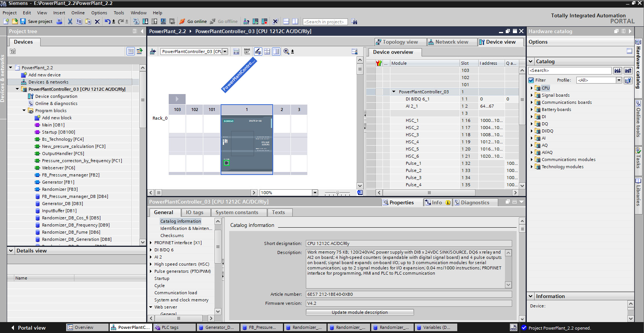Split editor space horizontally
The image size is (644, 333).
286,21
